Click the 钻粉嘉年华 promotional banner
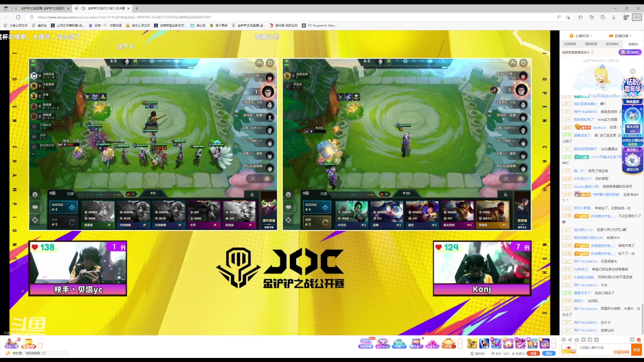 point(632,86)
